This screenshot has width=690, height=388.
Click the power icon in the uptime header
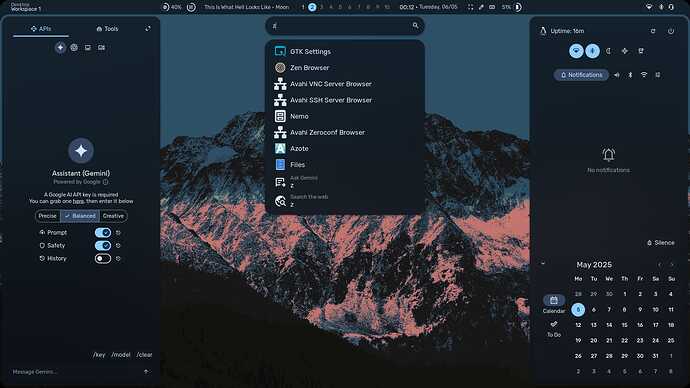pos(671,31)
